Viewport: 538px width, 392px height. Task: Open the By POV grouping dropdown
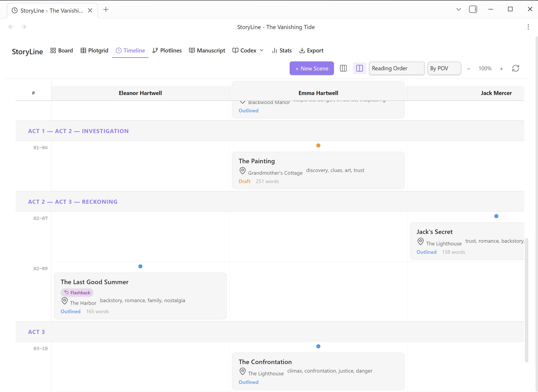(444, 68)
